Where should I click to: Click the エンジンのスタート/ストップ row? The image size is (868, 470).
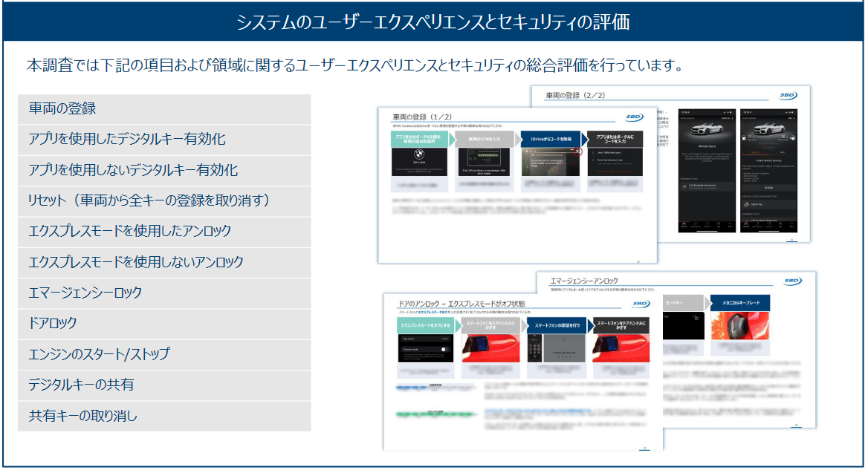click(164, 355)
